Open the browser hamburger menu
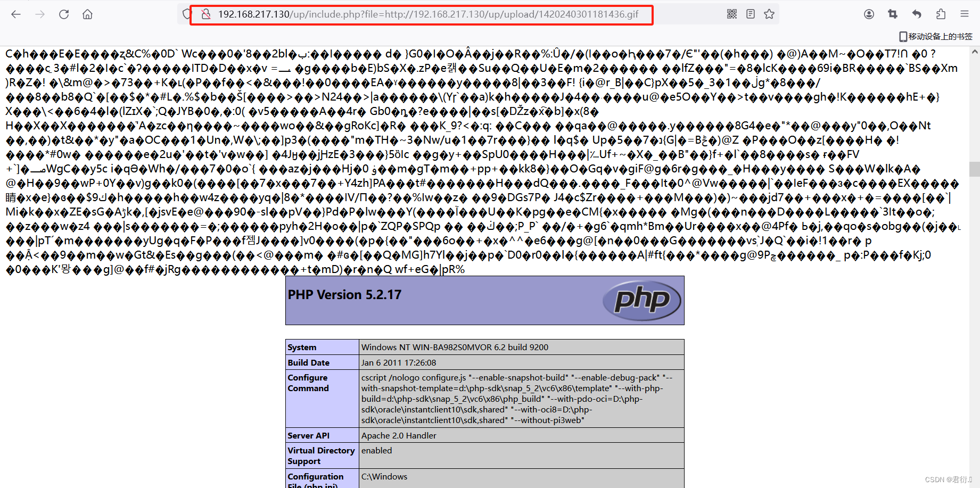 (x=965, y=14)
